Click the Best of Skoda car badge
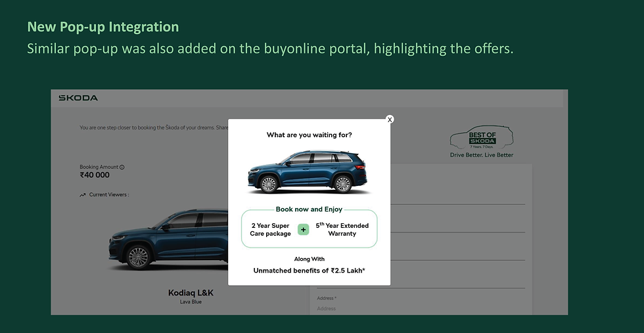 tap(481, 137)
